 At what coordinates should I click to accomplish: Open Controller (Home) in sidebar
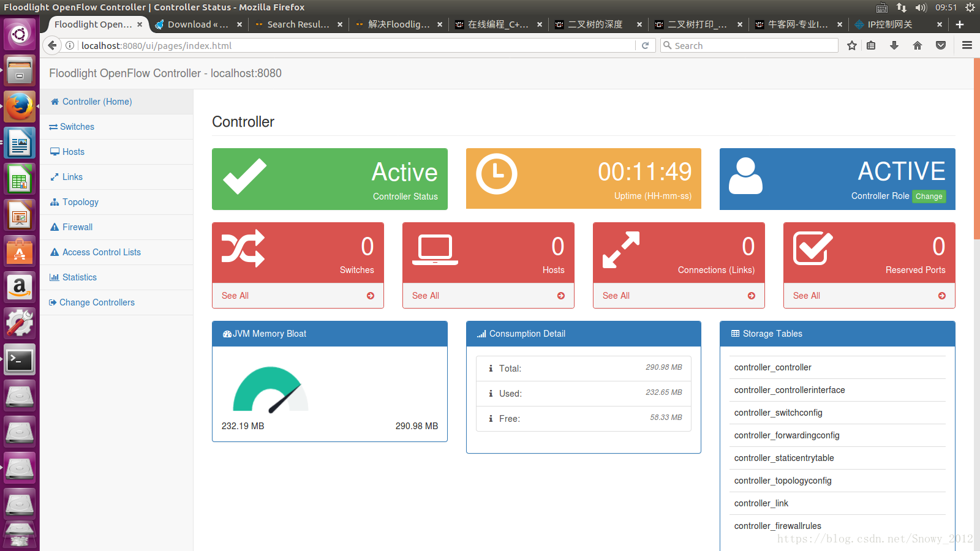pyautogui.click(x=116, y=102)
